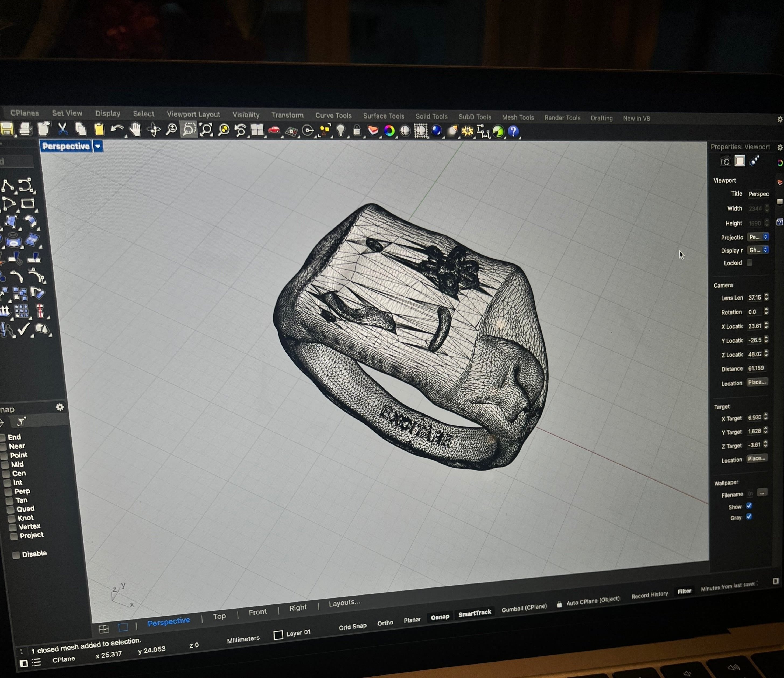The height and width of the screenshot is (678, 784).
Task: Click camera Location Place... button
Action: (x=757, y=382)
